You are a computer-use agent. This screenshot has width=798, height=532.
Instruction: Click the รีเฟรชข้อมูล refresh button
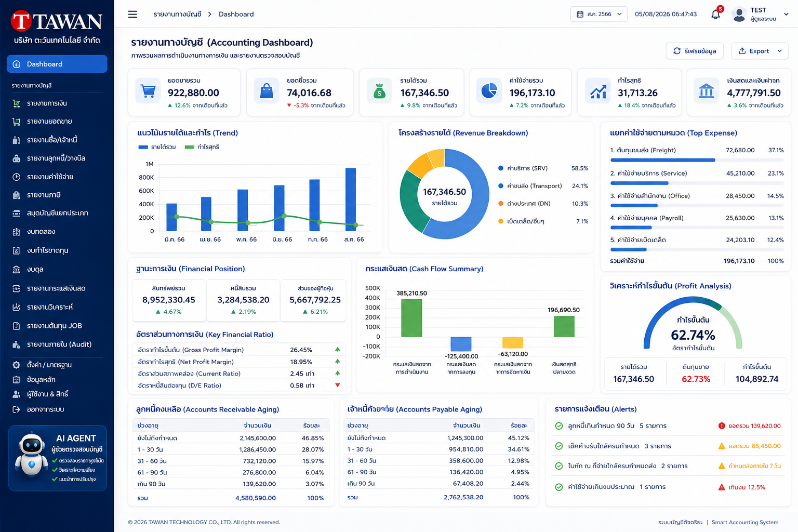tap(695, 51)
